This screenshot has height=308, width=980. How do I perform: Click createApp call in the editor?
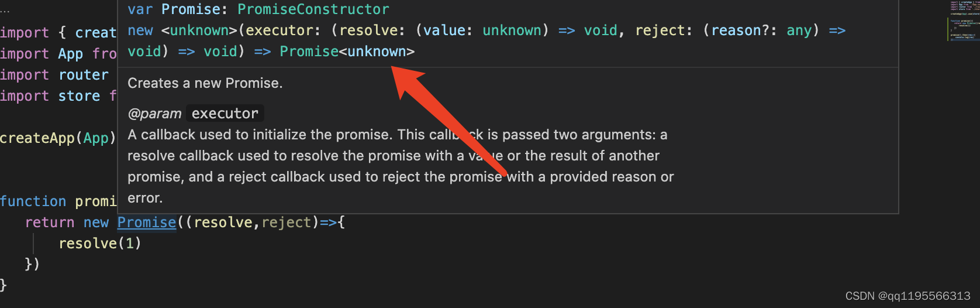point(37,138)
